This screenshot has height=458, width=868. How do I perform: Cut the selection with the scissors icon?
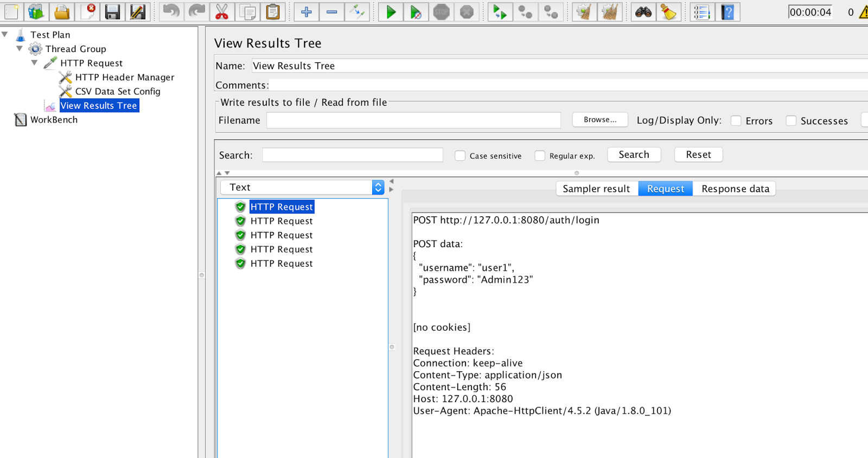pyautogui.click(x=222, y=11)
